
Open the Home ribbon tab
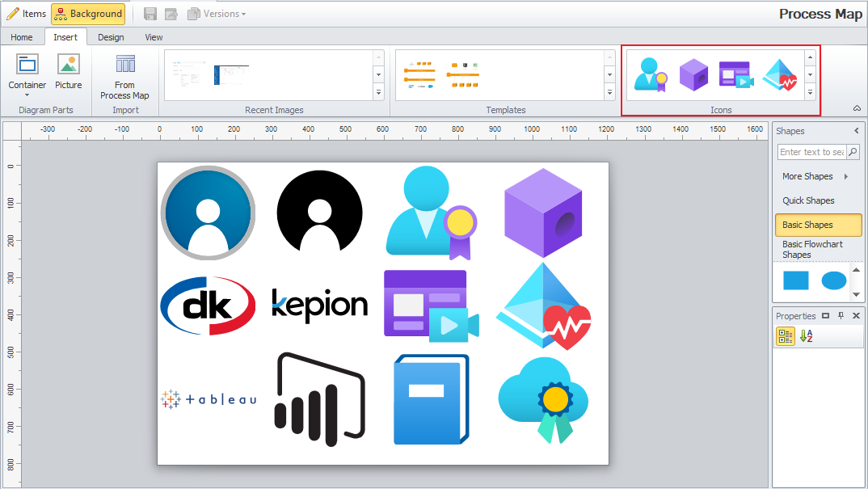tap(22, 37)
